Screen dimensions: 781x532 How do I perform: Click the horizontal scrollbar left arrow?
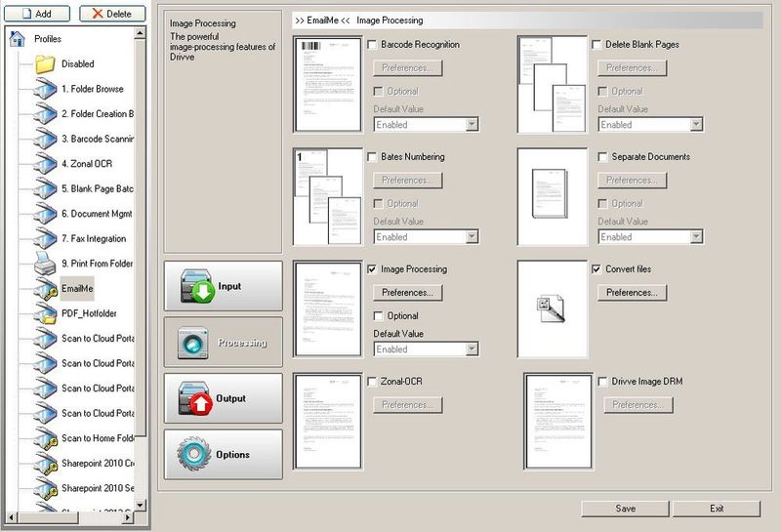(11, 517)
